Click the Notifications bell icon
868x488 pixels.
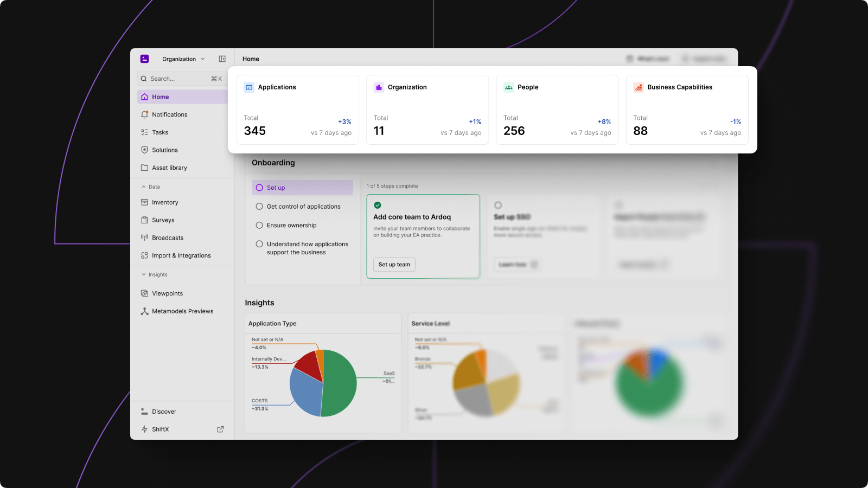[144, 114]
